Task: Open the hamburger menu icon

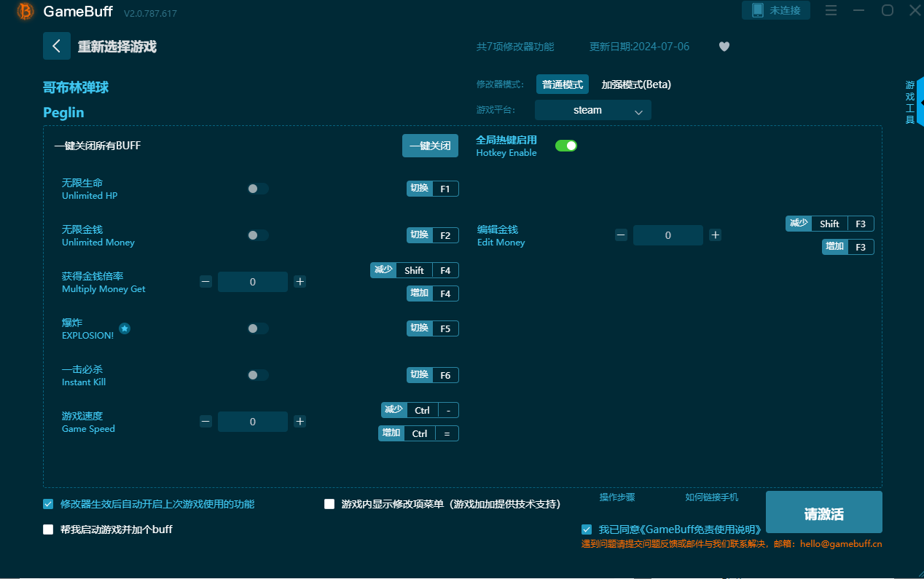Action: pyautogui.click(x=831, y=10)
